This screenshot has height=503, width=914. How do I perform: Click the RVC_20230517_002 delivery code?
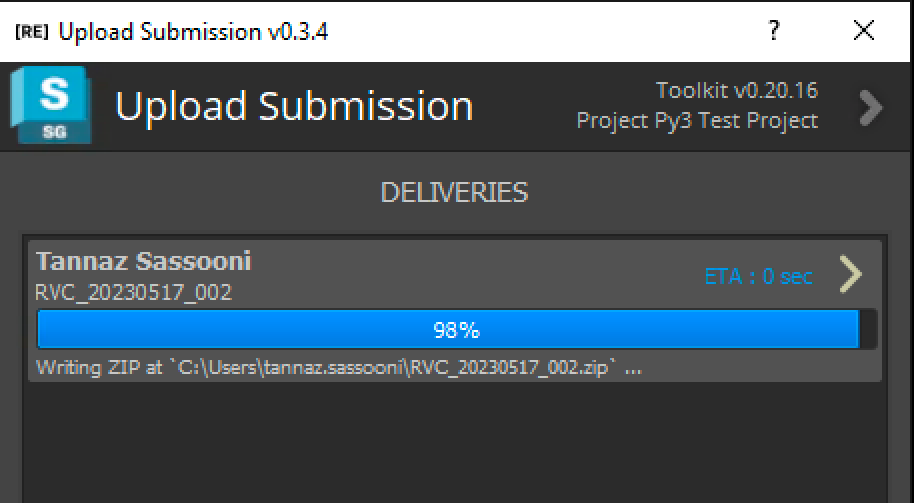[133, 292]
